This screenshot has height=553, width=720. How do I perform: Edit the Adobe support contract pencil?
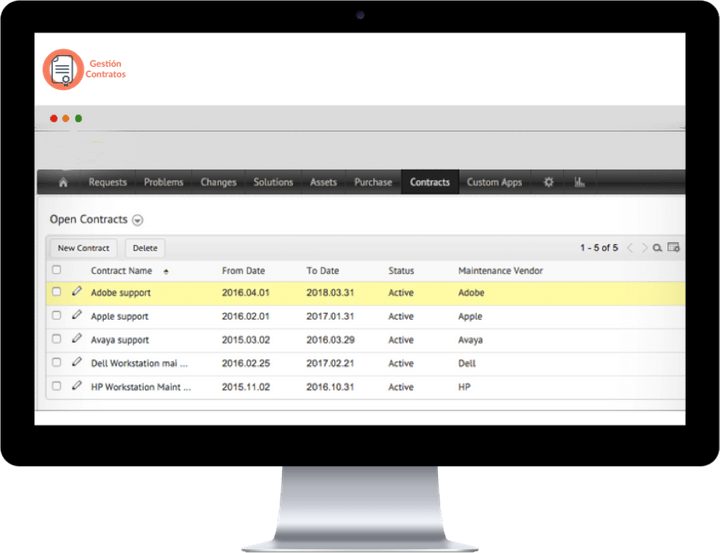click(77, 291)
